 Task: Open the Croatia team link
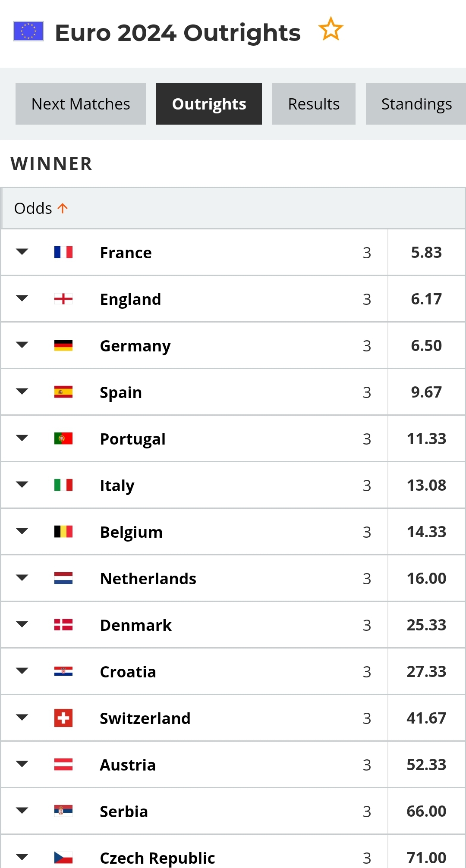click(x=128, y=672)
